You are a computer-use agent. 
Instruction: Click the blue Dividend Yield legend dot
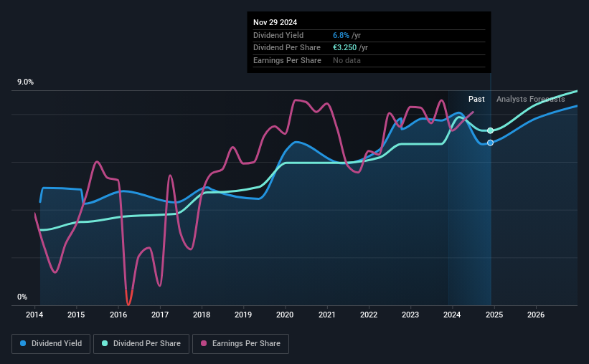(x=23, y=343)
